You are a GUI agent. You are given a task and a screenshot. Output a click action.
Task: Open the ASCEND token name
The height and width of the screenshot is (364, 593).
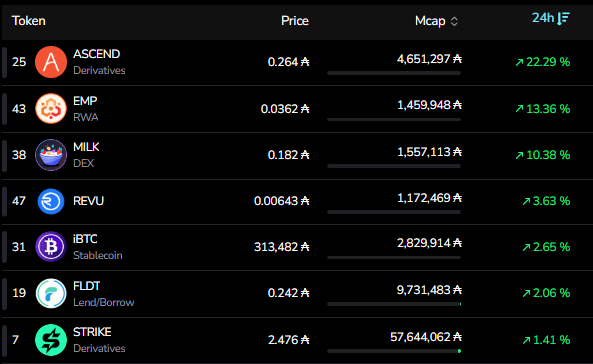[96, 54]
